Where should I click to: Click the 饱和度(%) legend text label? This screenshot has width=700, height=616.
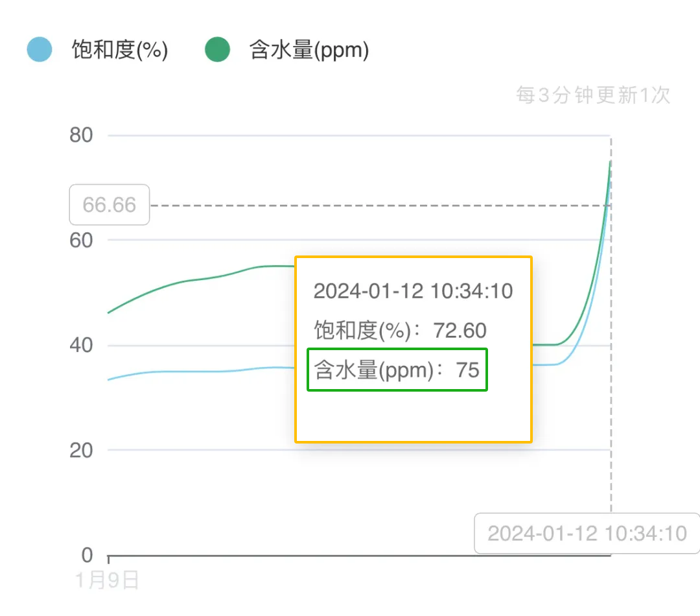pos(120,50)
